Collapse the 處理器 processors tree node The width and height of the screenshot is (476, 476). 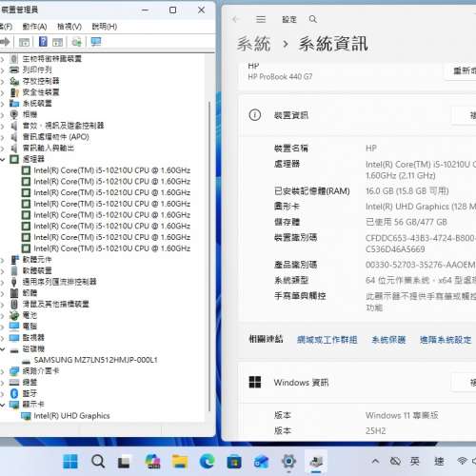(x=3, y=159)
